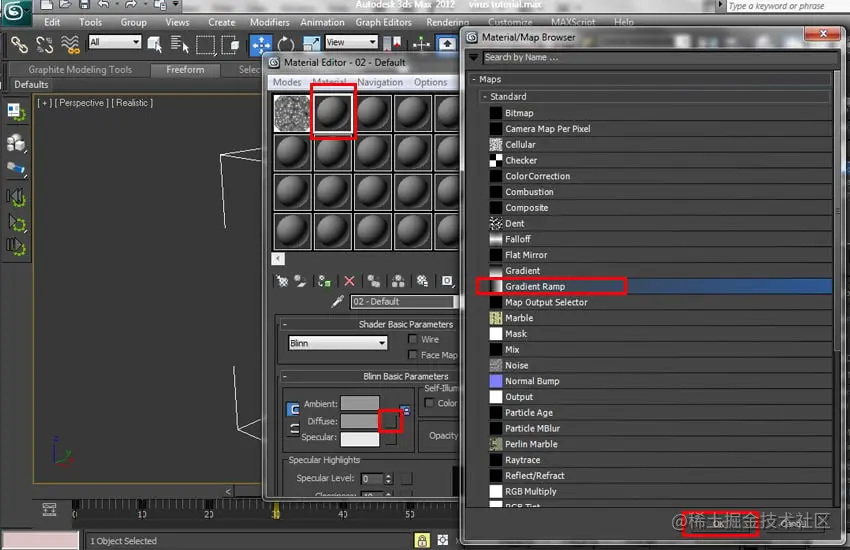This screenshot has height=550, width=850.
Task: Click Assign Material to Selection icon
Action: 324,281
